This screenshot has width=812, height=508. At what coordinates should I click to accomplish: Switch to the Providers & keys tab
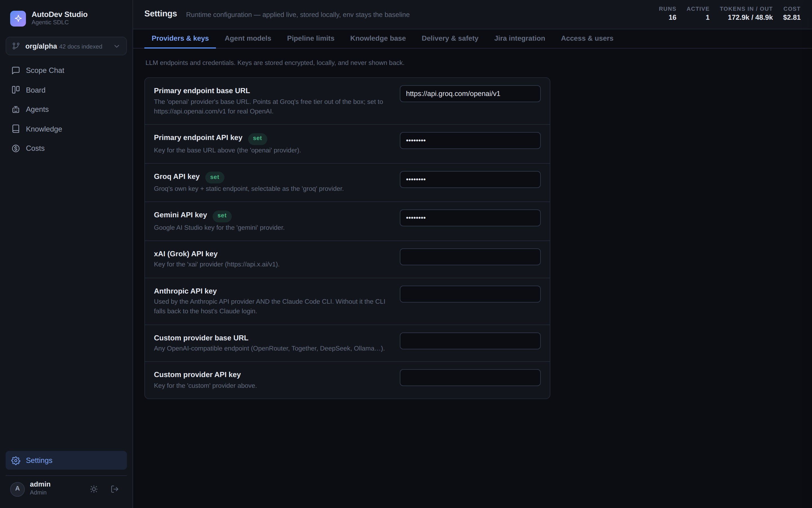click(x=180, y=39)
